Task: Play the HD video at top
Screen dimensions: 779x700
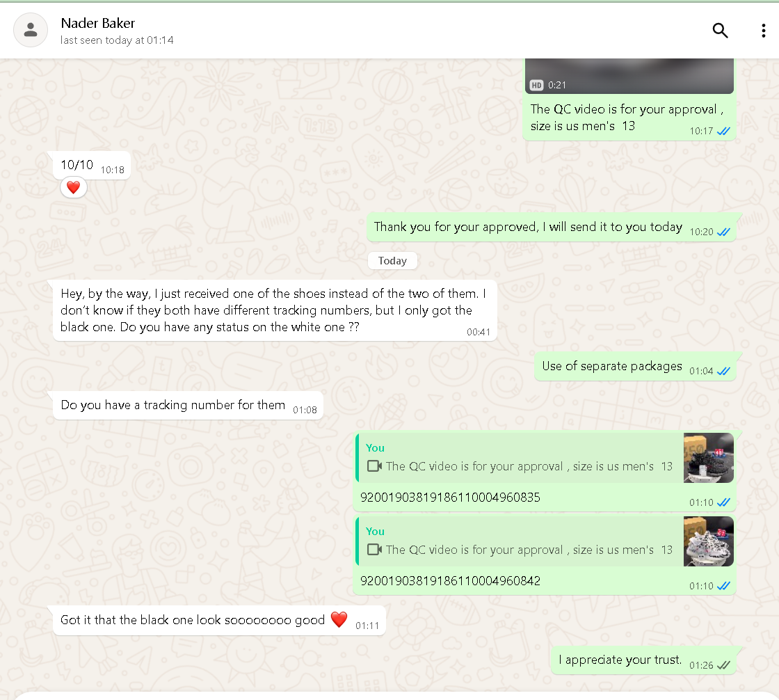Action: point(629,73)
